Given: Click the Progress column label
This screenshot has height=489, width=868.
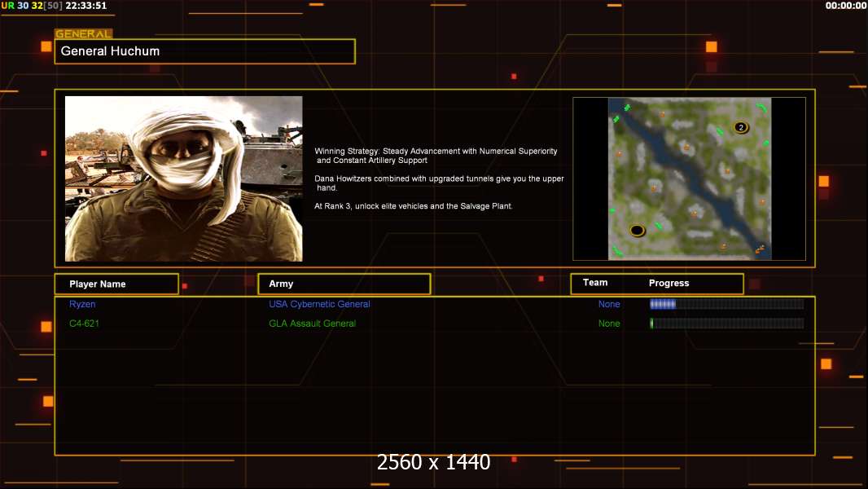Looking at the screenshot, I should click(x=669, y=283).
